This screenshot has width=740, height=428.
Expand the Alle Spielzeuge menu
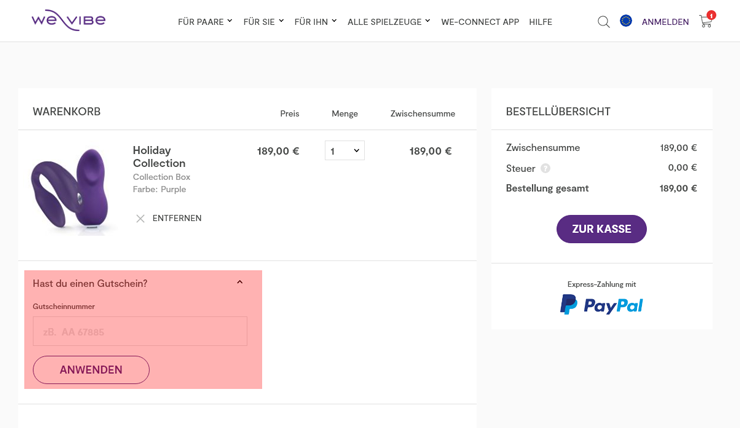click(389, 22)
